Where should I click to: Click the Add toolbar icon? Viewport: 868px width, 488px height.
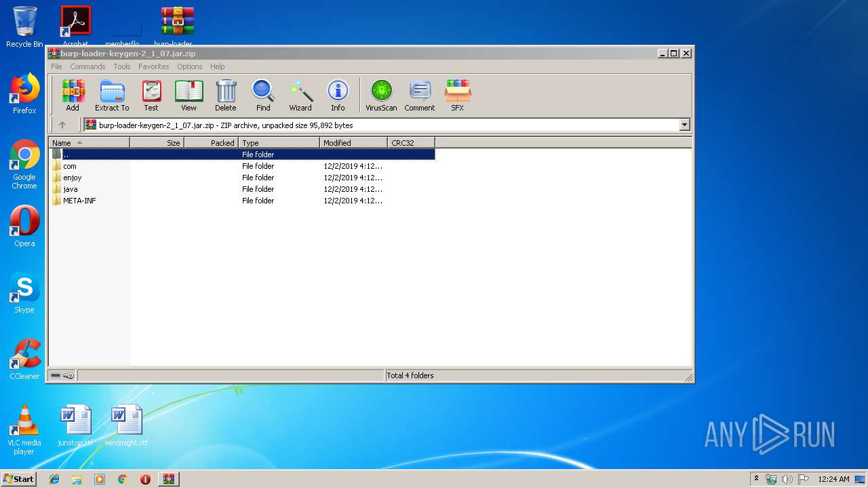click(73, 95)
